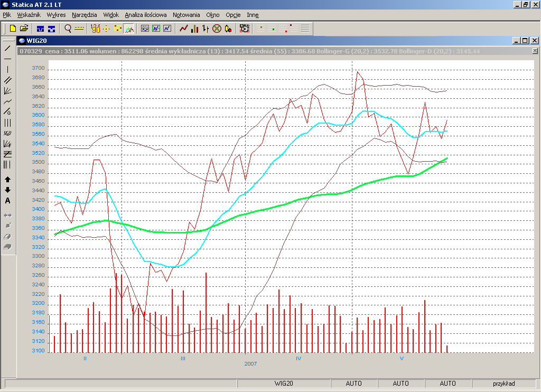Click the crossed circle point-and-figure icon
The width and height of the screenshot is (541, 392).
point(217,29)
